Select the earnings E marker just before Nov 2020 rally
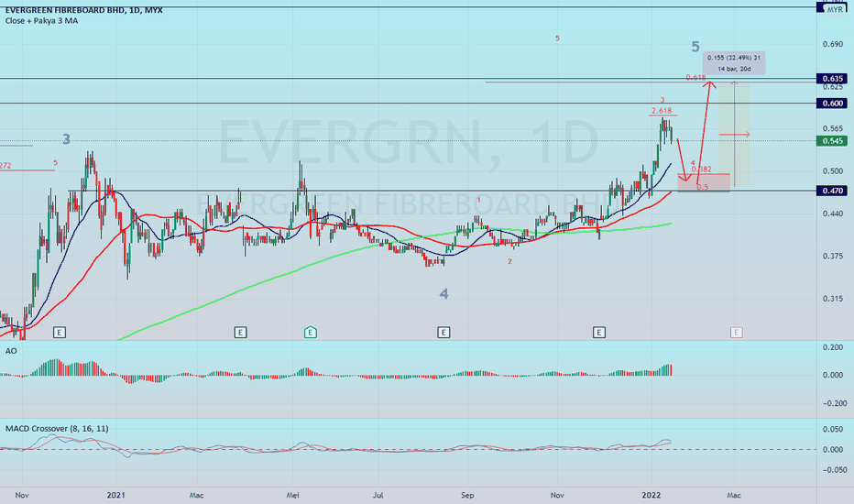Viewport: 854px width, 504px height. [x=60, y=332]
